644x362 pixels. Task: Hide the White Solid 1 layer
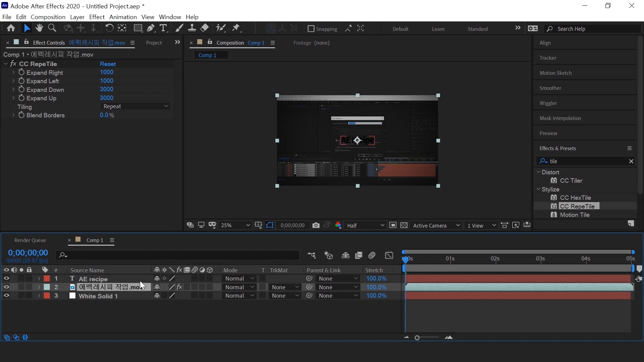pyautogui.click(x=6, y=296)
